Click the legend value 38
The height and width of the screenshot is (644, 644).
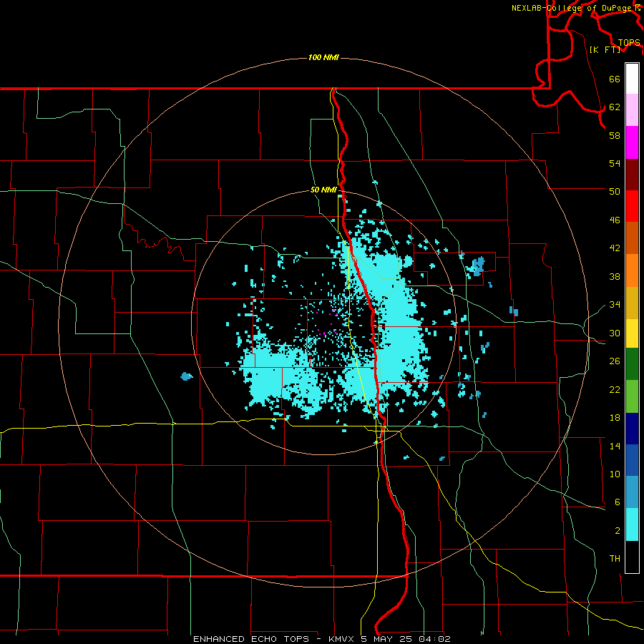tap(615, 276)
